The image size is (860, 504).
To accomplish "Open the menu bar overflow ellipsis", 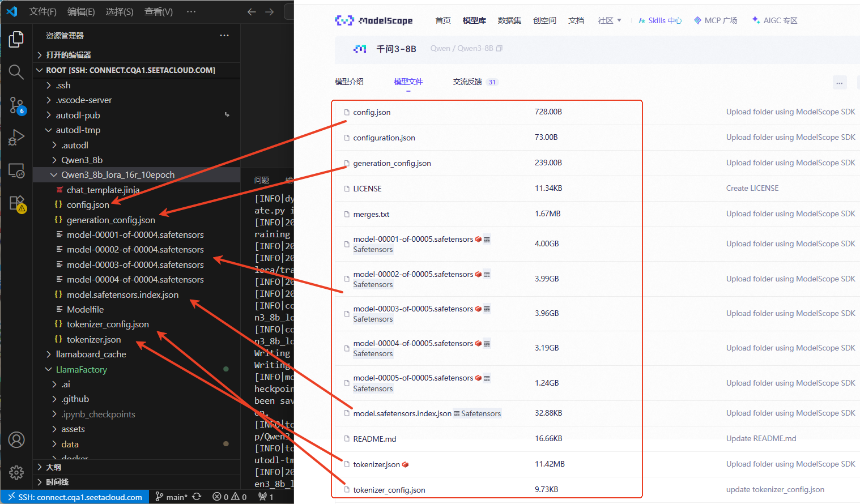I will click(x=191, y=11).
